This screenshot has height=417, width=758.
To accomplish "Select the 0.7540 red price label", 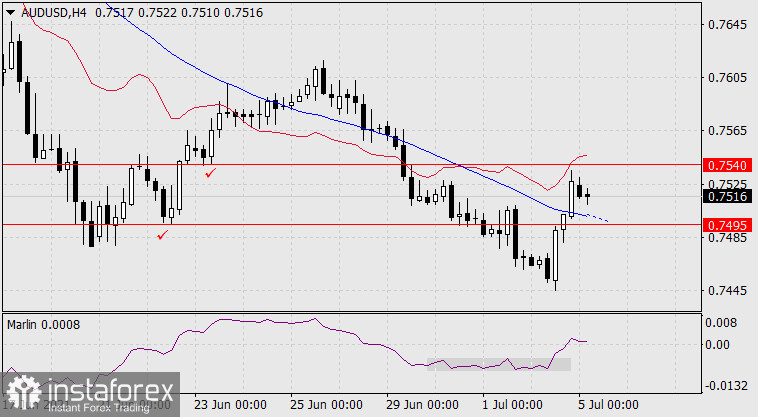I will pos(726,164).
